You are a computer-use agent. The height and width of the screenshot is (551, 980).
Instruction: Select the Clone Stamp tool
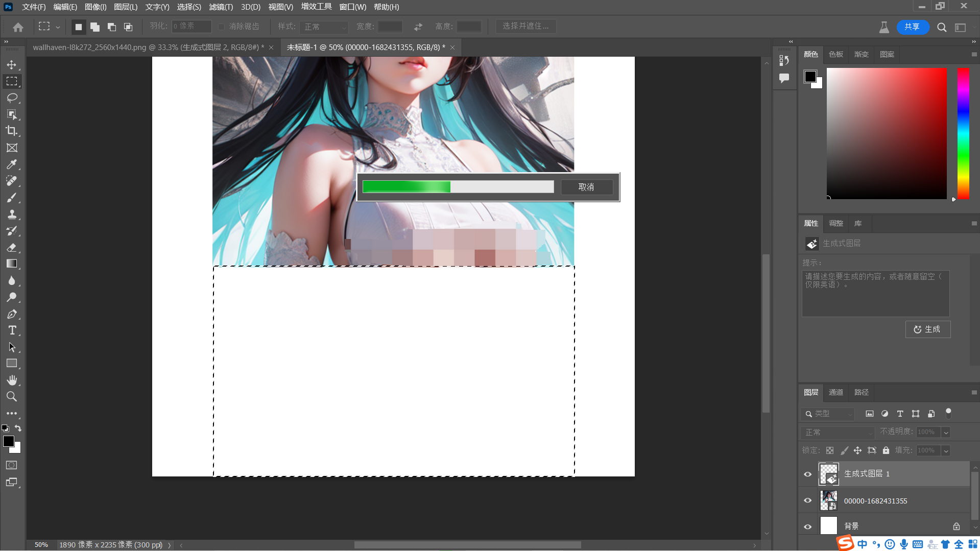point(12,214)
